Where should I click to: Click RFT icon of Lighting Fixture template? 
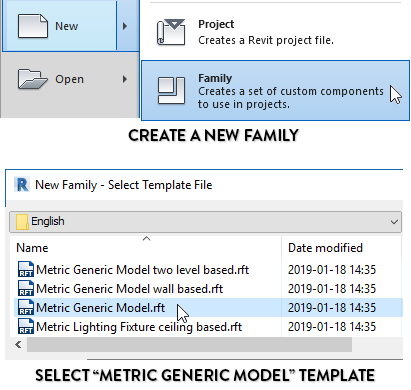[x=26, y=326]
